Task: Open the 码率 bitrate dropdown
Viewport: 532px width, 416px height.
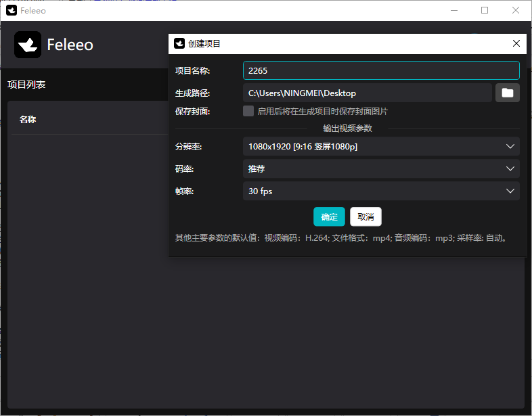Action: 381,168
